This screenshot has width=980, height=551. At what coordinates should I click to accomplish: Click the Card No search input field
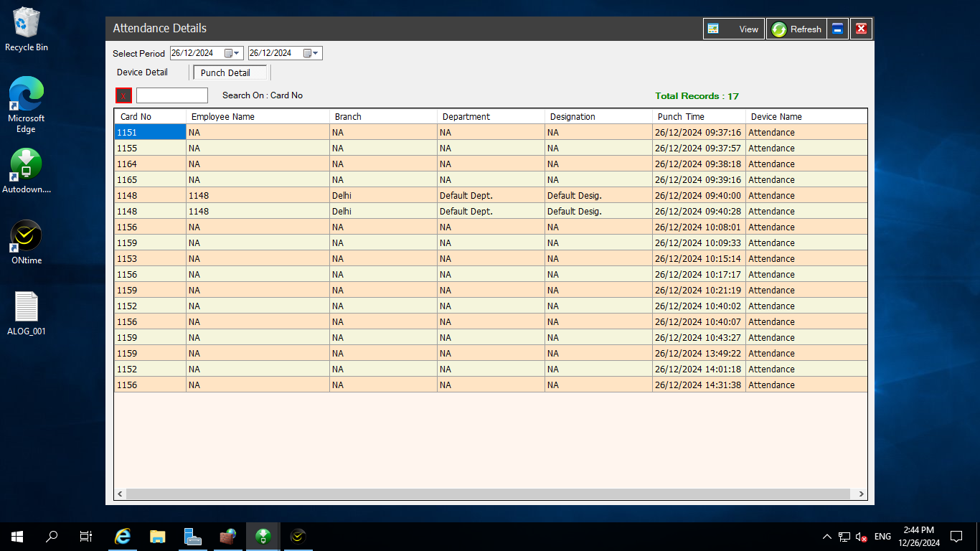click(172, 95)
